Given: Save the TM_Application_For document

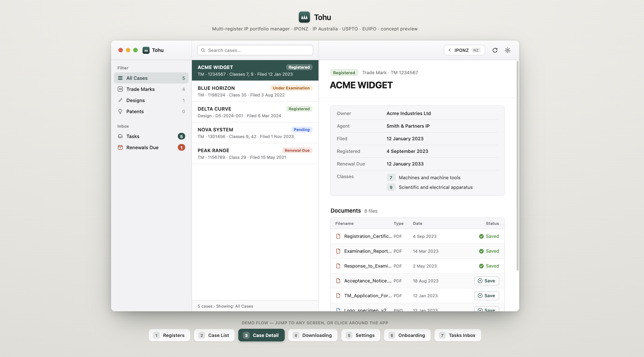Looking at the screenshot, I should click(x=487, y=296).
